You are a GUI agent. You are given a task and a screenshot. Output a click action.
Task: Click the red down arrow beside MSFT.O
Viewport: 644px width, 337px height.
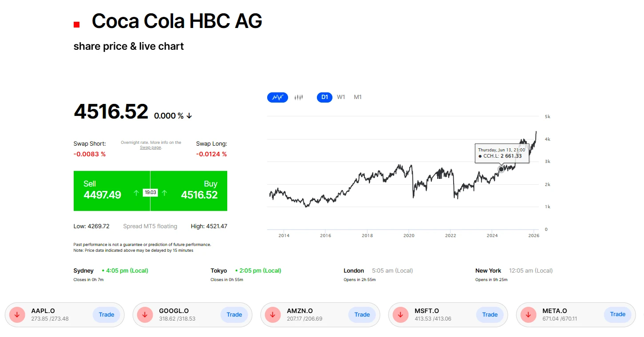coord(400,314)
